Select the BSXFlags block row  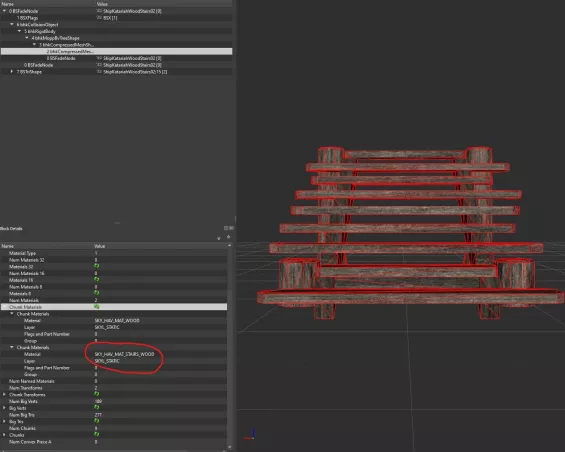click(116, 18)
